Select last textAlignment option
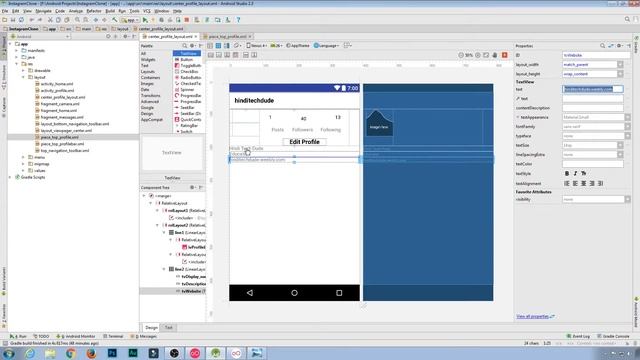This screenshot has width=640, height=360. point(600,184)
